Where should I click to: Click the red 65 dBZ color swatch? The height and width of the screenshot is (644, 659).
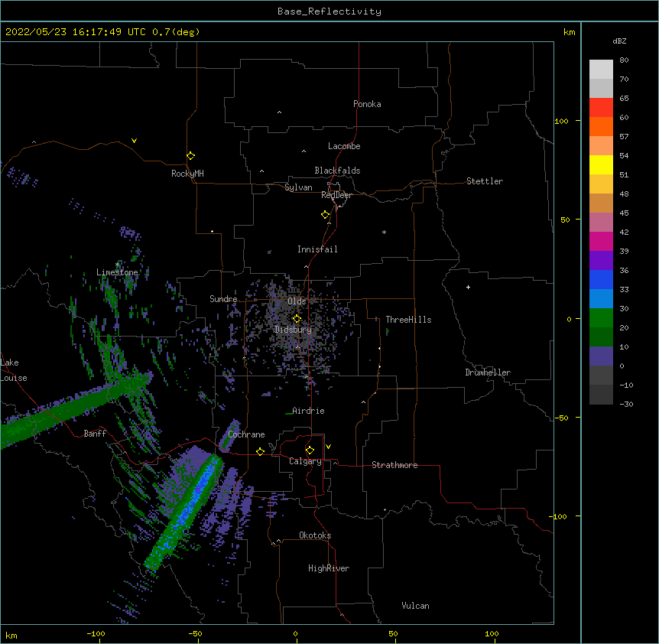pos(601,108)
